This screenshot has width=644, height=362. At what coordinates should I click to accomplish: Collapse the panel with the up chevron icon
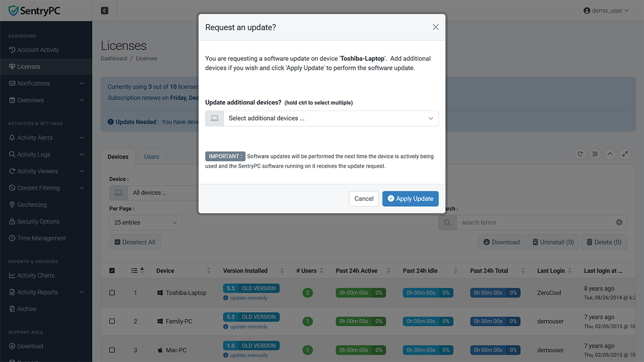point(610,154)
